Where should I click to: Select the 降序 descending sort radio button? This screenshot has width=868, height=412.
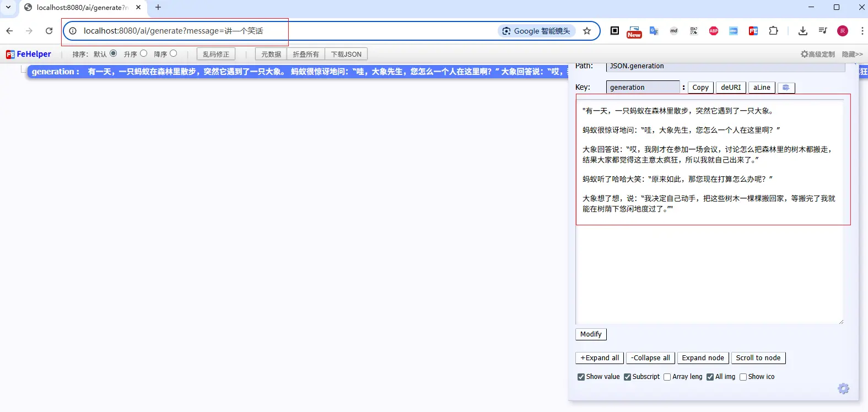point(173,53)
